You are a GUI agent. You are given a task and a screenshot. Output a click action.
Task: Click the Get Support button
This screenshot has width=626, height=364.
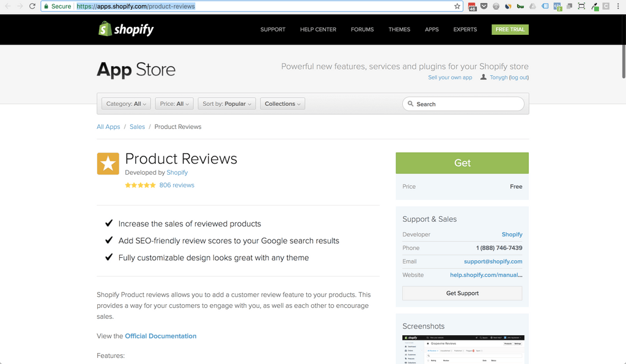(x=462, y=293)
